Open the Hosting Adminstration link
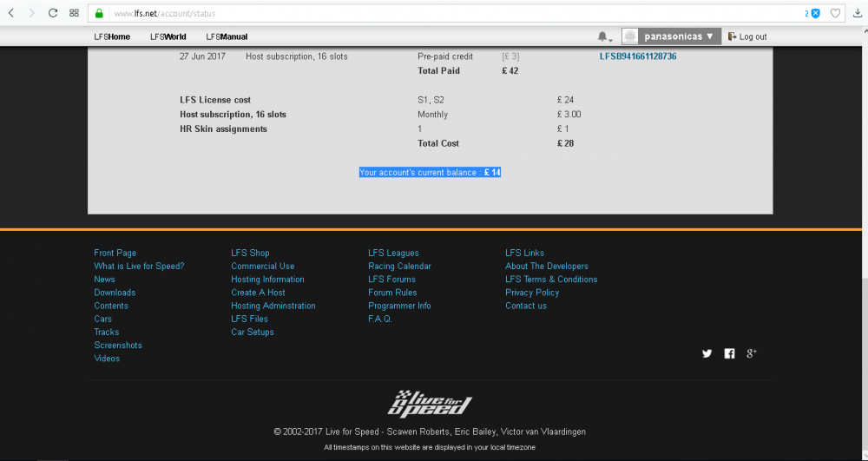This screenshot has width=868, height=461. pyautogui.click(x=273, y=306)
